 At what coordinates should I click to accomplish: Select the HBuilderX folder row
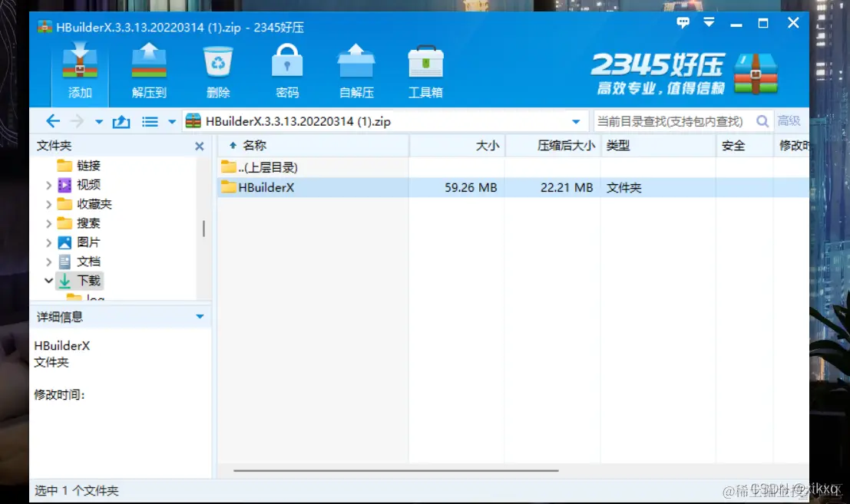tap(513, 187)
